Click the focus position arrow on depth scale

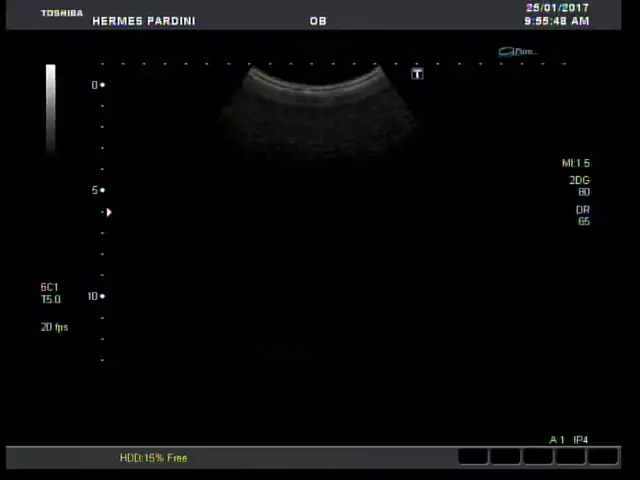click(x=108, y=212)
